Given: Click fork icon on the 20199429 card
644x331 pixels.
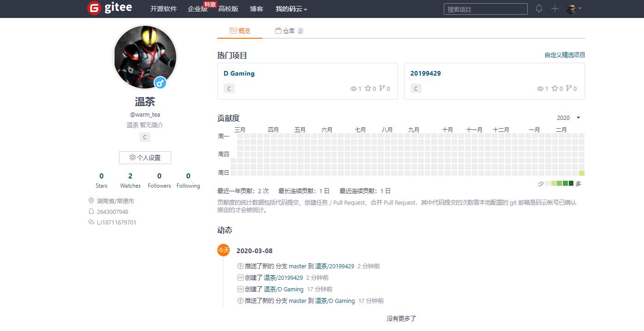Looking at the screenshot, I should pos(569,89).
